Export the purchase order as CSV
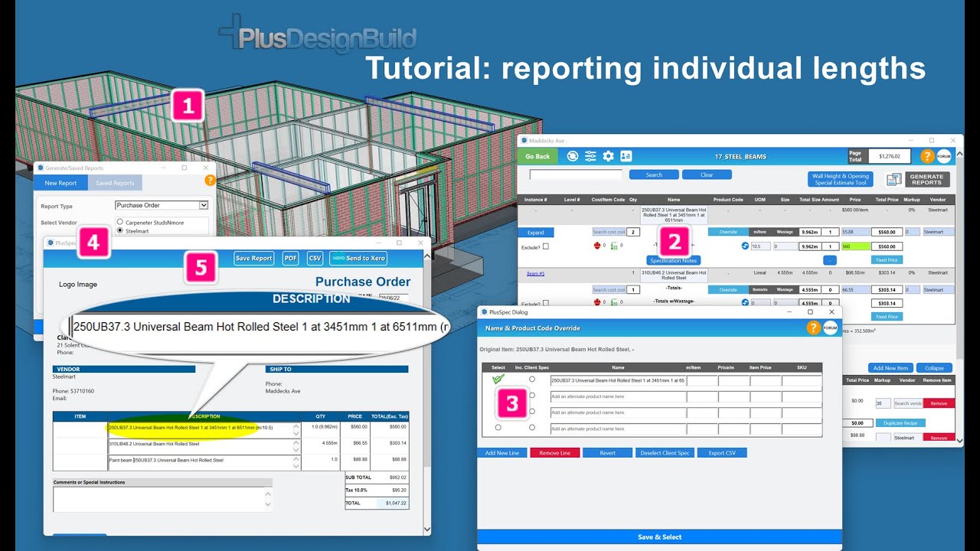 pyautogui.click(x=315, y=259)
